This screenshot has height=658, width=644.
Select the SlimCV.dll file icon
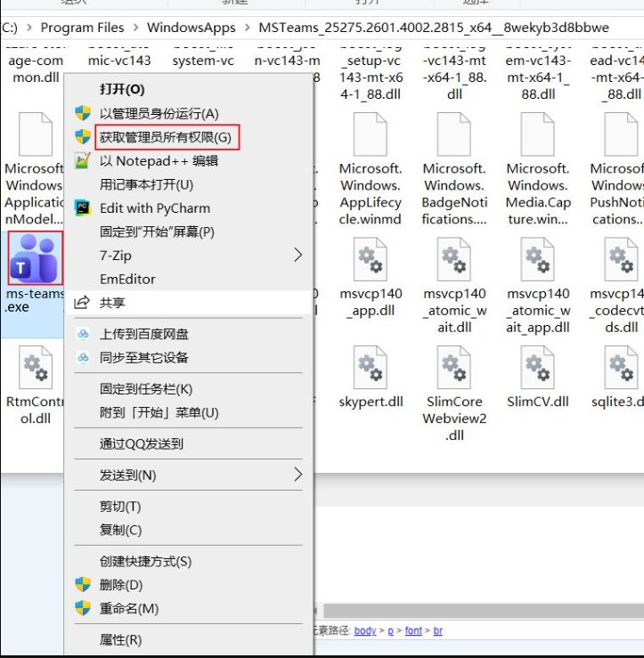point(537,367)
